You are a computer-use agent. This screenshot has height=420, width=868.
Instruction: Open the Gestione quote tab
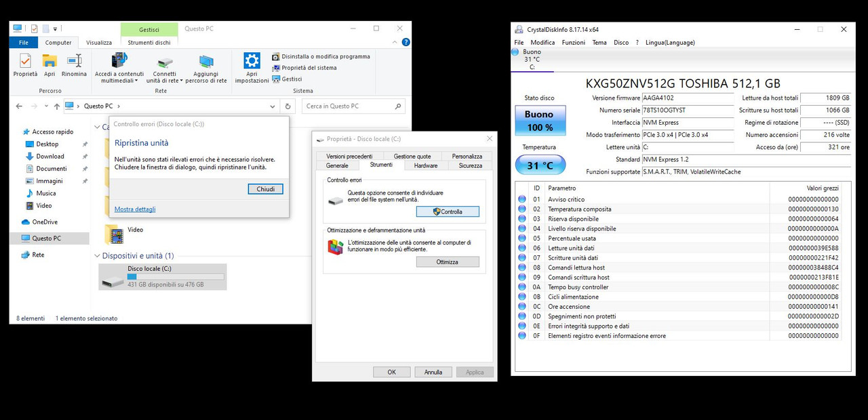[412, 156]
